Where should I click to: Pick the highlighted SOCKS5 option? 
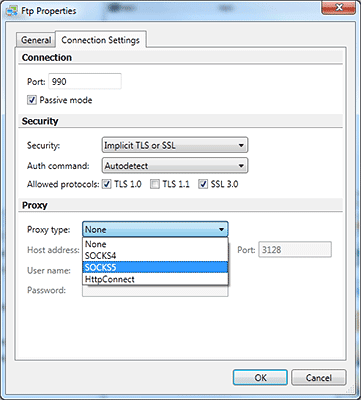[x=155, y=267]
